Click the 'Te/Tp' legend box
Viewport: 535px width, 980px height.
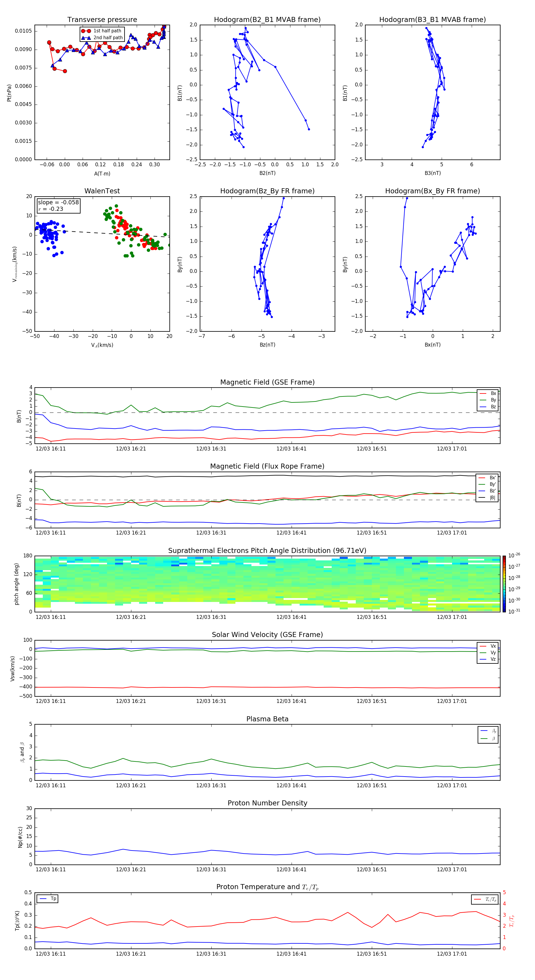(484, 899)
